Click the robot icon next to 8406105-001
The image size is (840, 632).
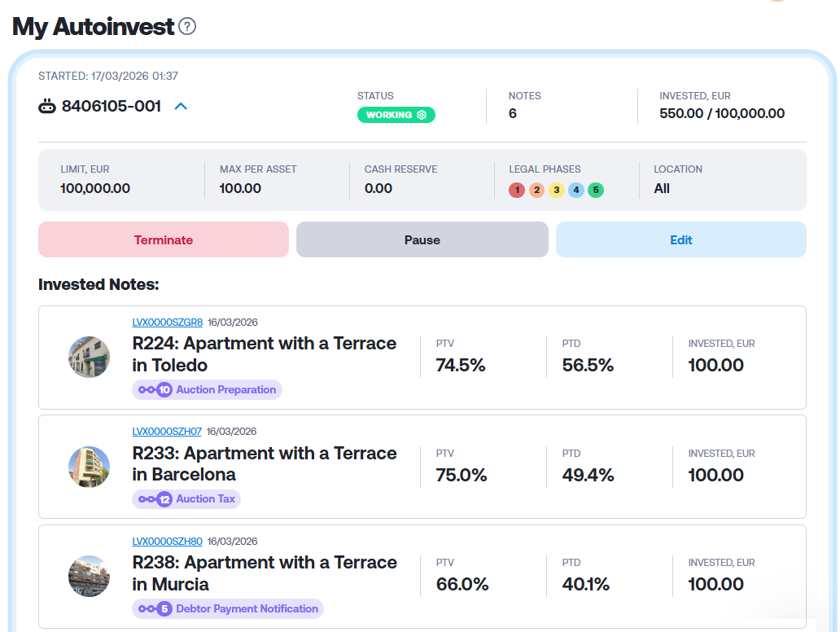point(47,106)
